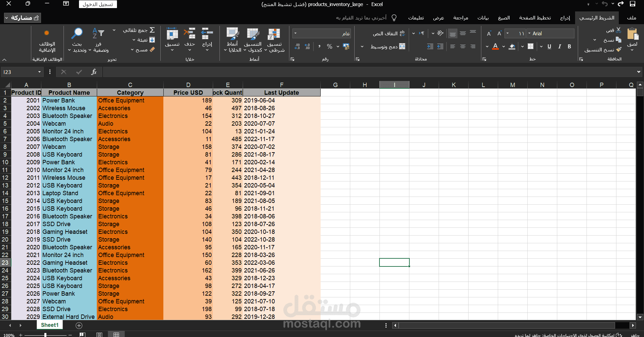Apply comma style number format

pyautogui.click(x=319, y=46)
